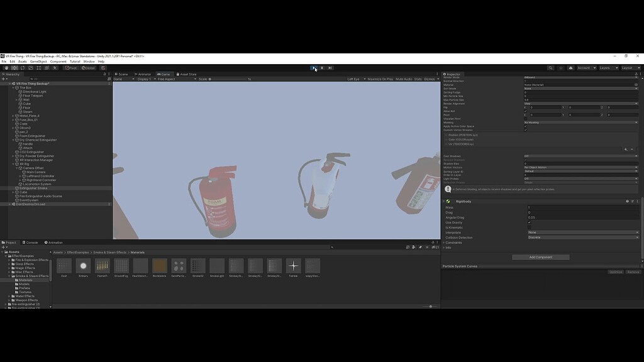Uncheck Apply Active Color Space
The width and height of the screenshot is (644, 362).
[x=525, y=126]
